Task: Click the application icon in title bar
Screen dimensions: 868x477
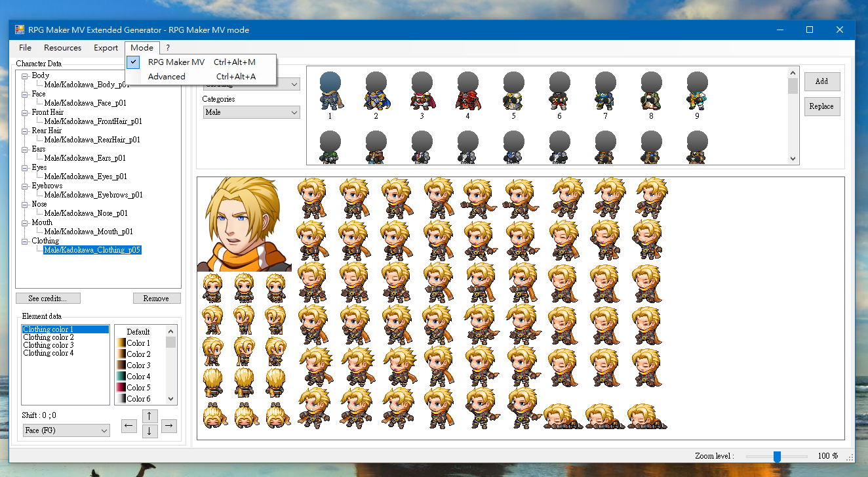Action: (20, 30)
